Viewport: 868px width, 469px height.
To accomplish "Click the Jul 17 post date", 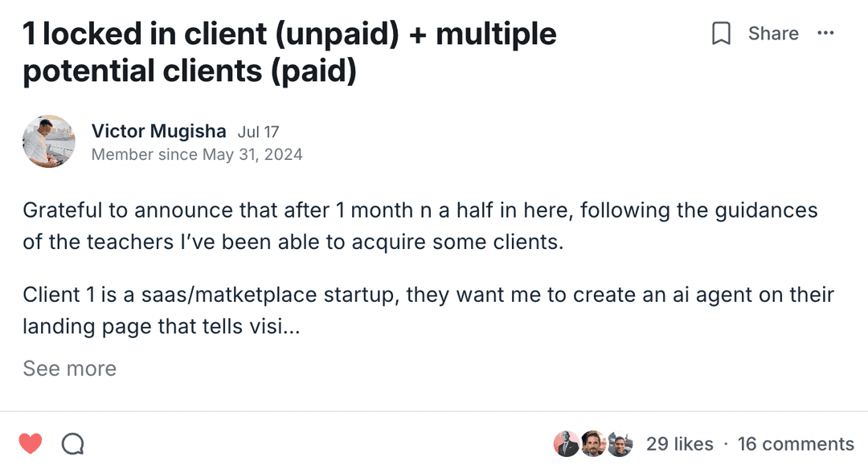I will (258, 133).
